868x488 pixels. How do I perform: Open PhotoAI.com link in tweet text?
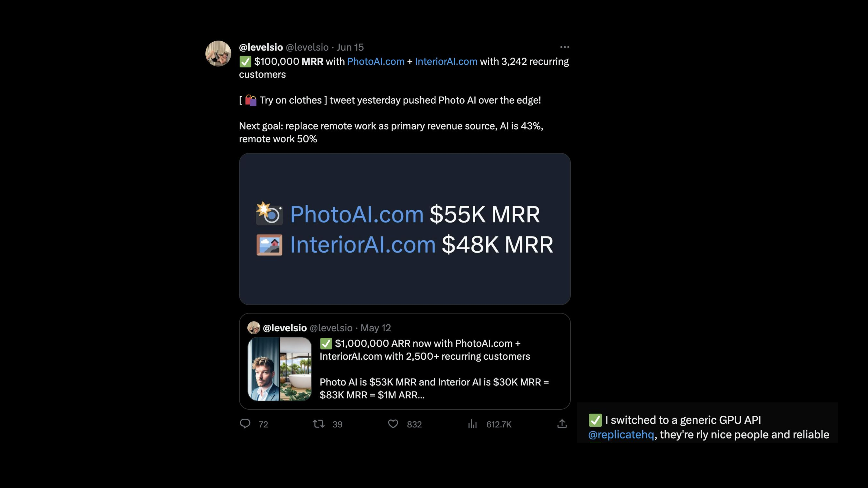pyautogui.click(x=376, y=61)
